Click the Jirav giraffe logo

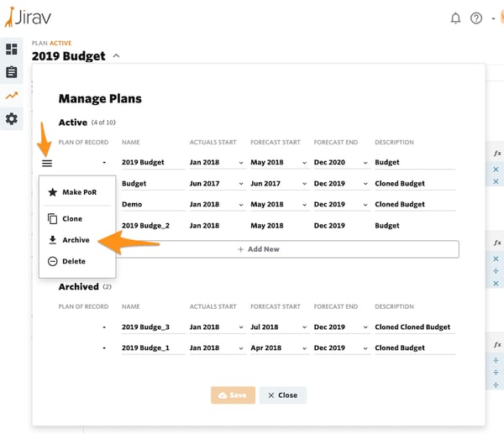[28, 17]
